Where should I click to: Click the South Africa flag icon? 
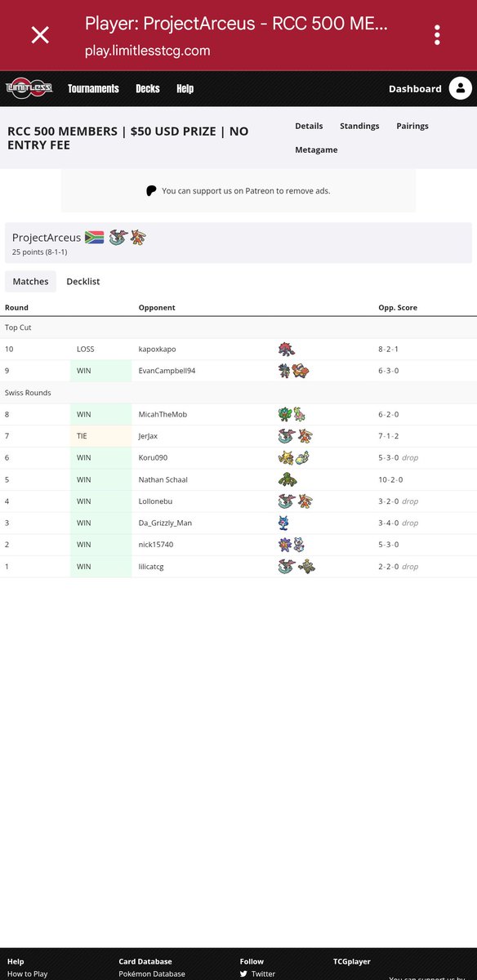[94, 238]
